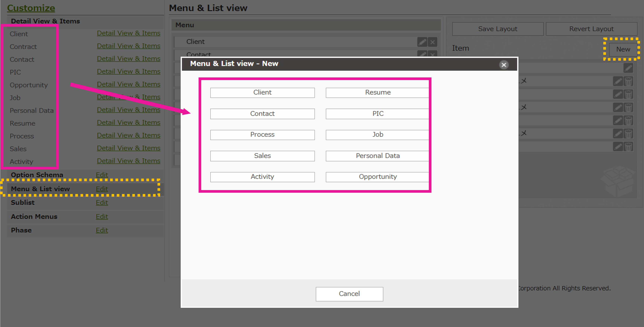Open Detail View & Items for Contract
The width and height of the screenshot is (644, 327).
pos(128,46)
